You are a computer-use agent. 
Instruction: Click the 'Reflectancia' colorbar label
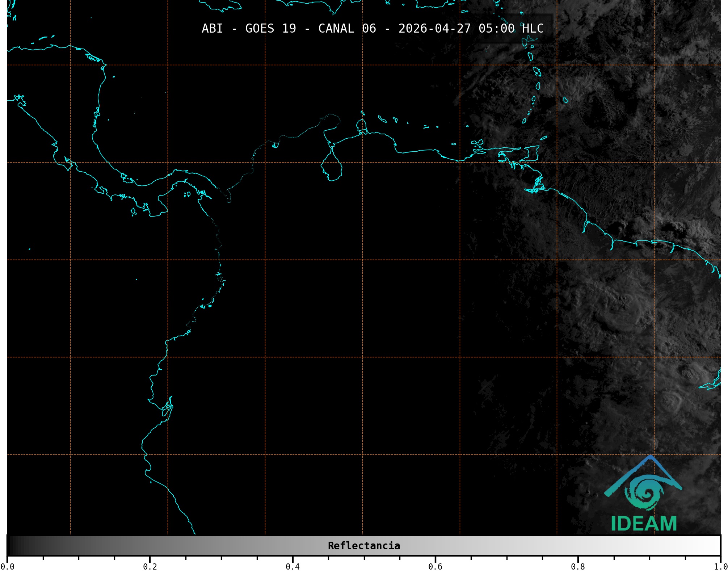pos(364,546)
